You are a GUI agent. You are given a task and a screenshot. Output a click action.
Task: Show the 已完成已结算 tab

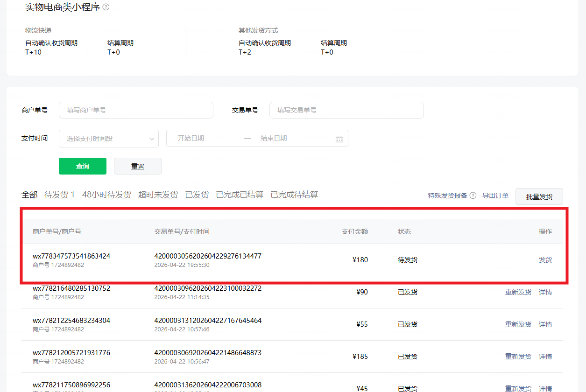[x=240, y=195]
